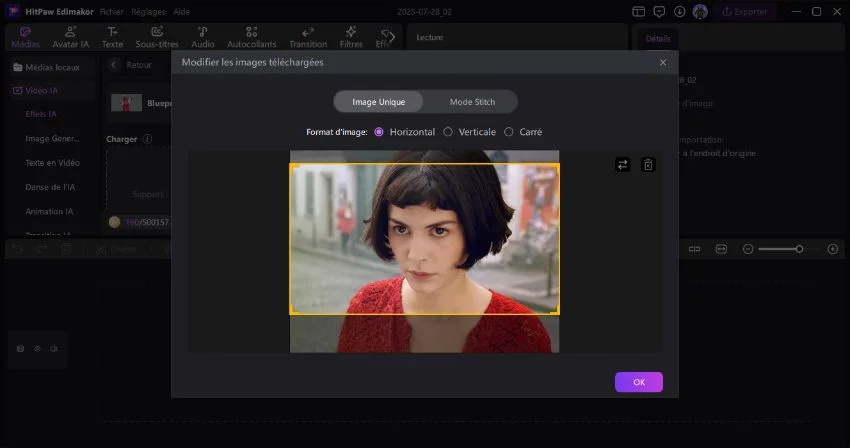Open the Transition tool
The image size is (850, 448).
tap(308, 37)
